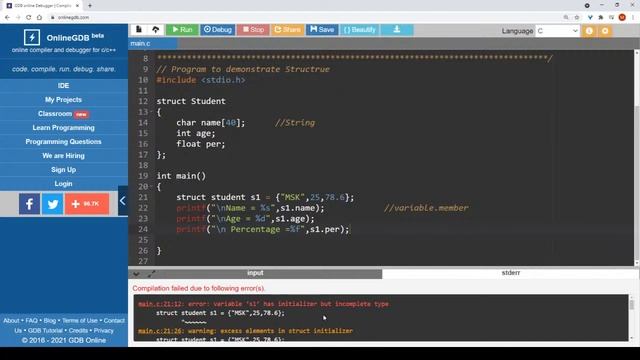The height and width of the screenshot is (360, 640).
Task: Bookmark this page with the star
Action: click(x=577, y=17)
